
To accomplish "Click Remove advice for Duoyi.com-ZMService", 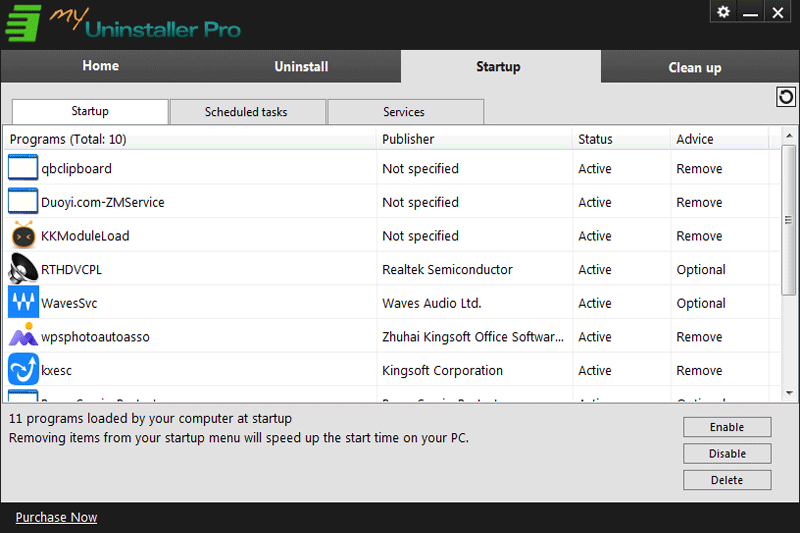I will (699, 202).
